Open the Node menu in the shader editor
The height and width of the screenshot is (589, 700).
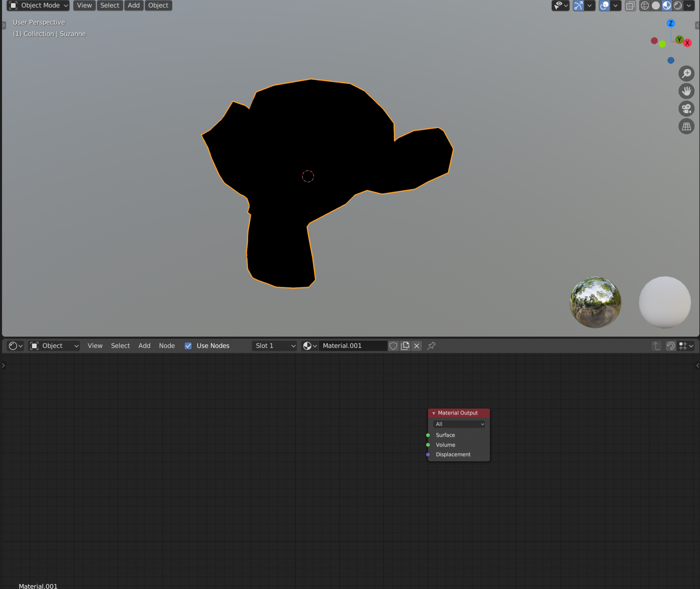coord(167,346)
